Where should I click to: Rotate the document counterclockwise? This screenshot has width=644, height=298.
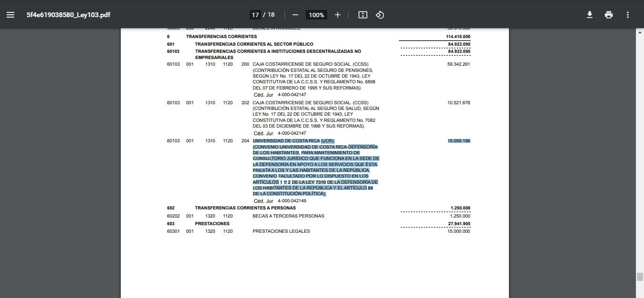click(380, 15)
